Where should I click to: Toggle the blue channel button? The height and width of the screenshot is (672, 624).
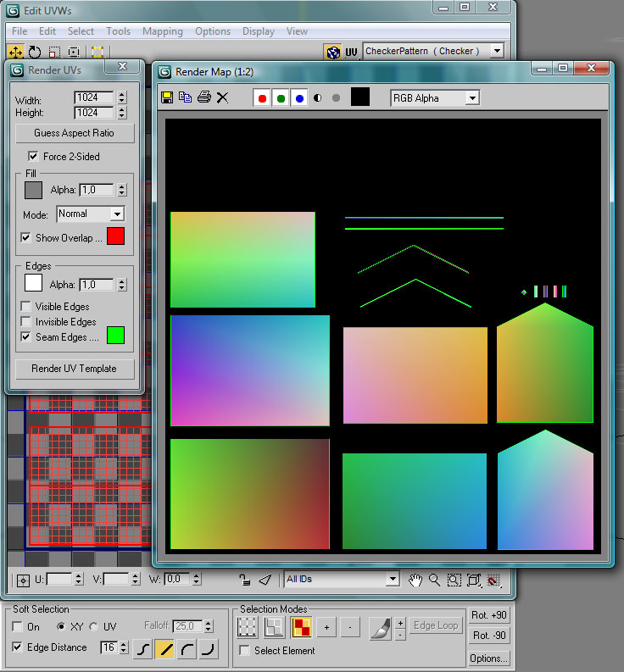(298, 98)
